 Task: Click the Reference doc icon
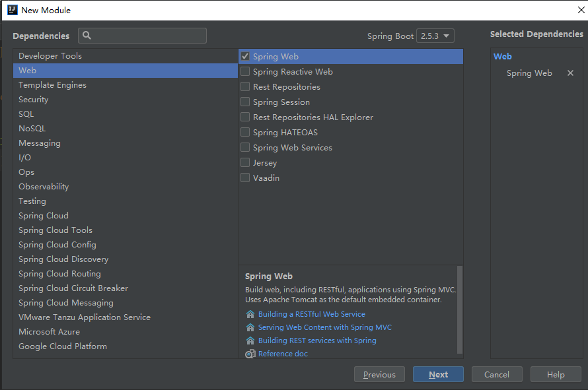coord(250,354)
